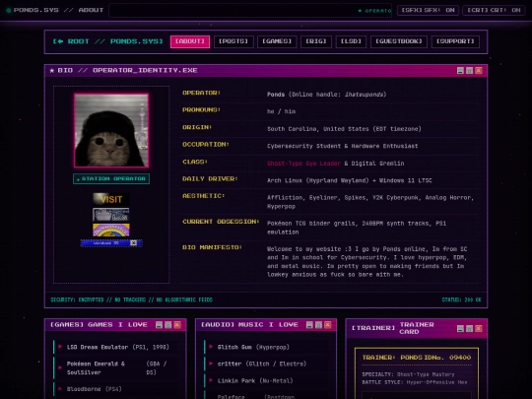Viewport: 532px width, 399px height.
Task: Click the SPECIALTY: Ghost-Type Mastery line
Action: [x=408, y=374]
